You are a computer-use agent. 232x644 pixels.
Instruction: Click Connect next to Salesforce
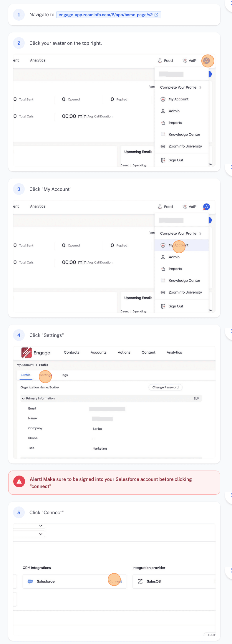(x=115, y=581)
